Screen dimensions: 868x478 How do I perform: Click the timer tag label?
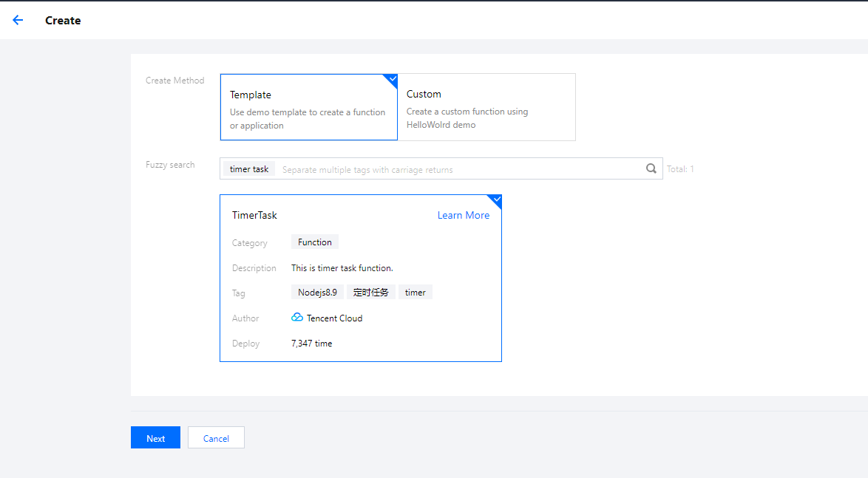tap(415, 293)
